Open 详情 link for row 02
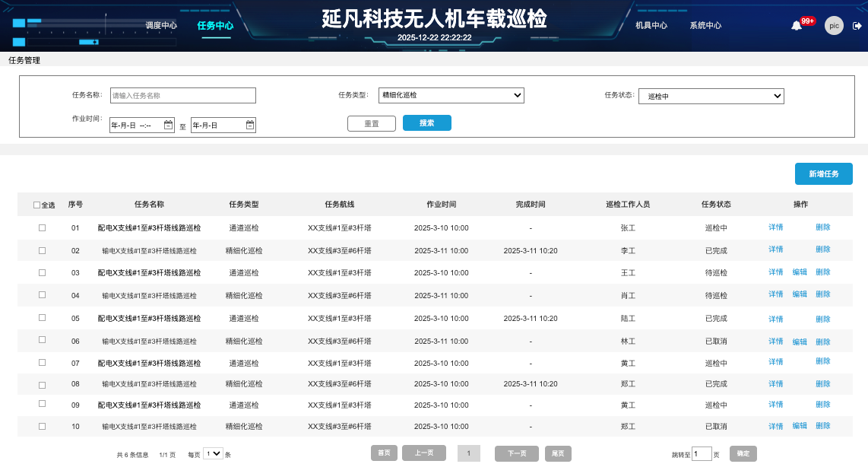 [775, 249]
